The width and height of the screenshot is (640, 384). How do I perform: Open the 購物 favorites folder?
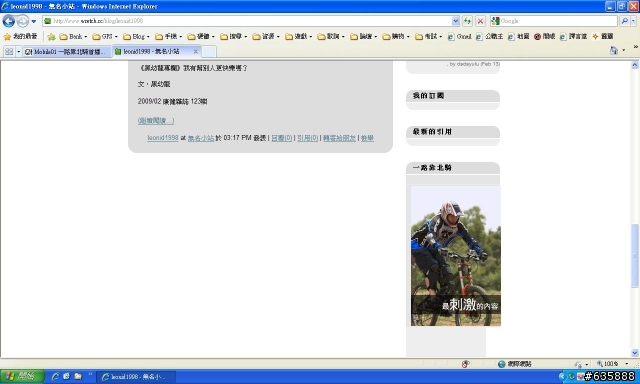point(396,37)
